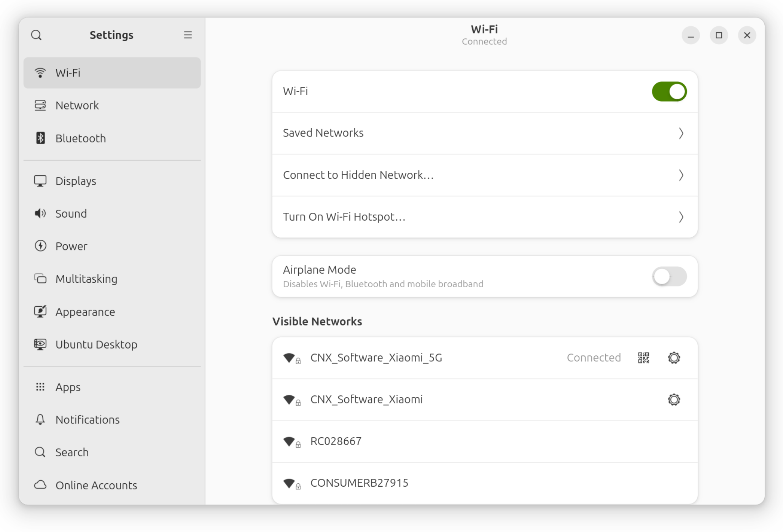Expand the Saved Networks chevron
This screenshot has width=783, height=532.
(681, 133)
